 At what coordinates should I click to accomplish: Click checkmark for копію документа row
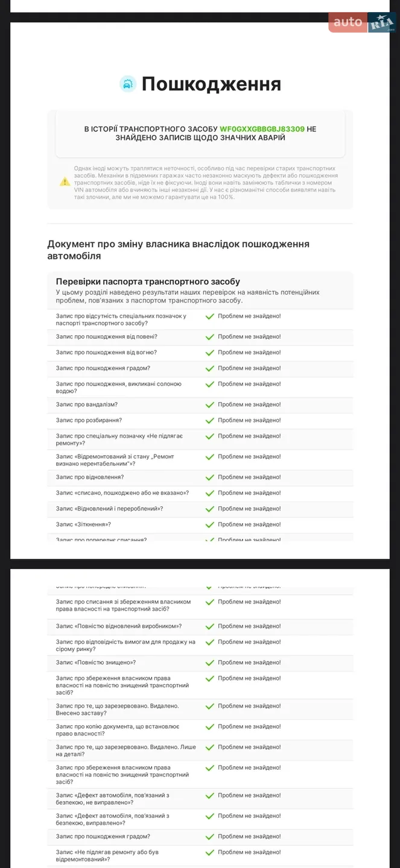[210, 726]
